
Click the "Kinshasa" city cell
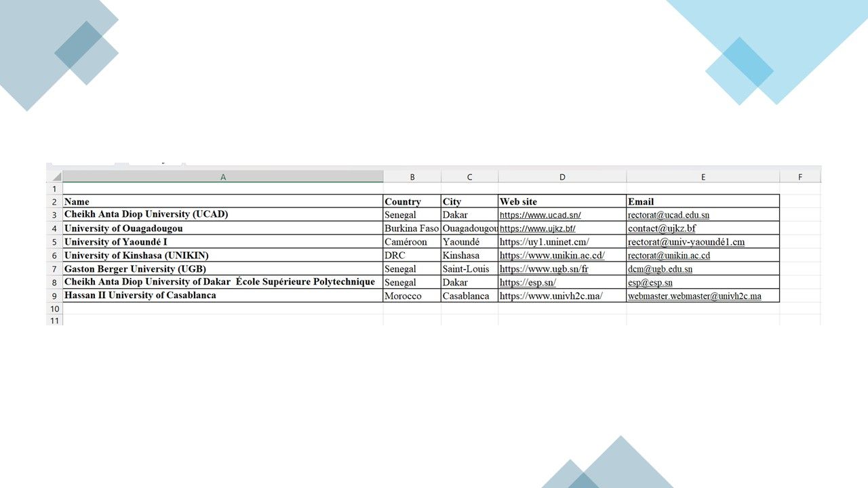coord(469,256)
